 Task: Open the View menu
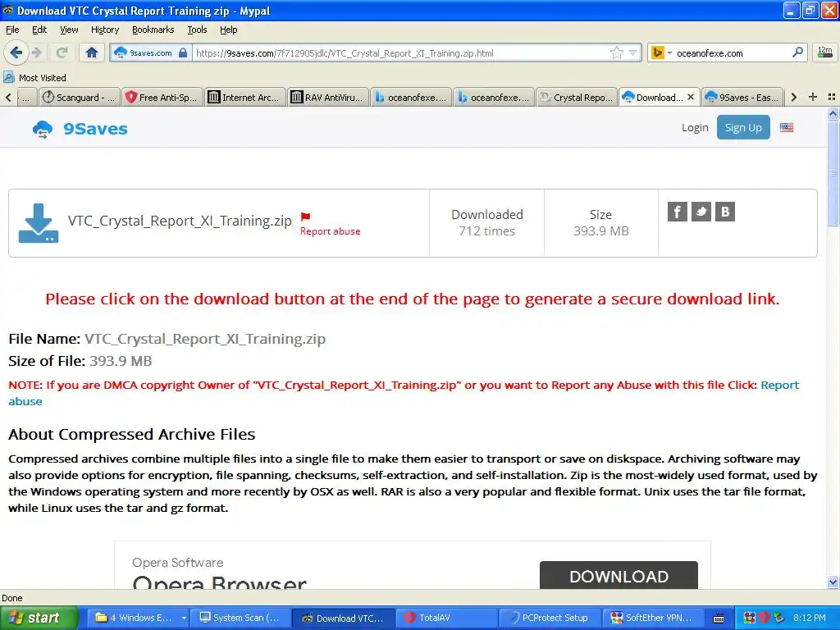point(69,30)
